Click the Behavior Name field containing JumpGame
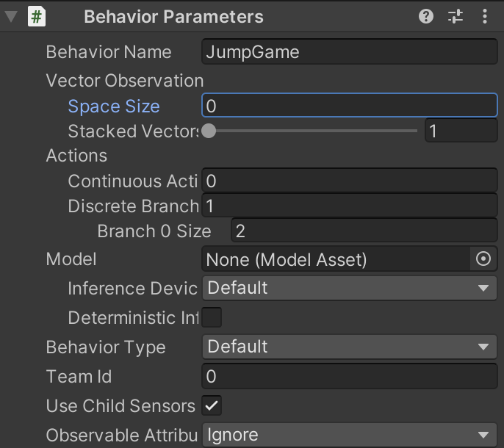This screenshot has width=504, height=448. tap(350, 51)
